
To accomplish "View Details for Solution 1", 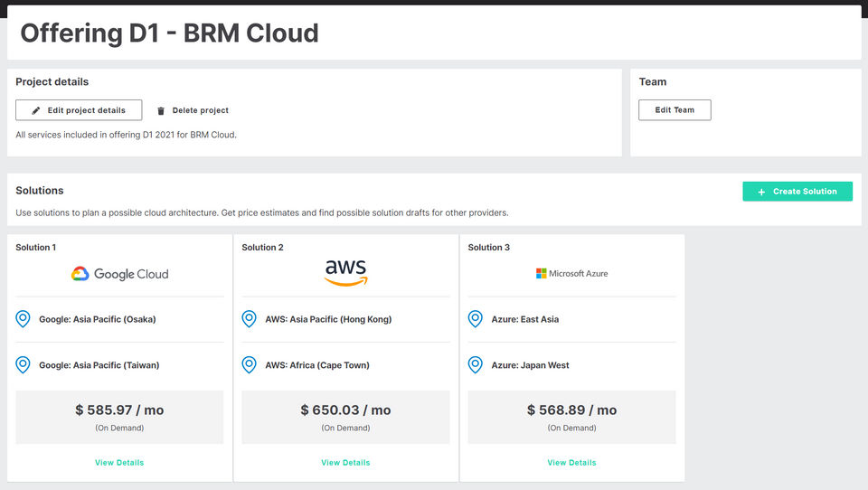I will pyautogui.click(x=119, y=462).
